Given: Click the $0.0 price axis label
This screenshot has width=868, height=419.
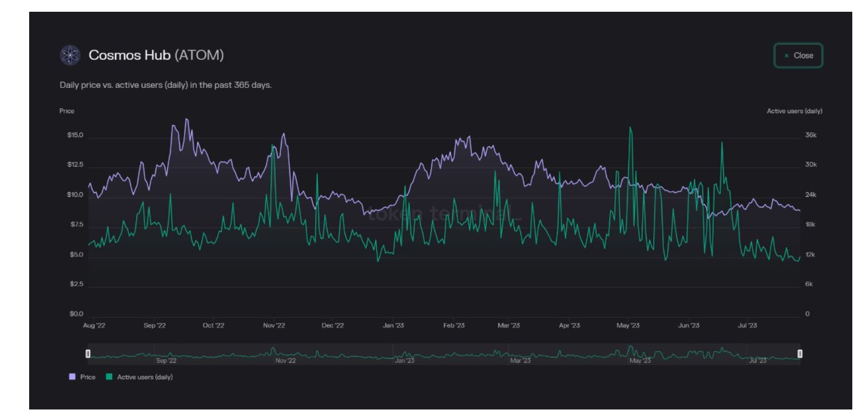Looking at the screenshot, I should [76, 314].
